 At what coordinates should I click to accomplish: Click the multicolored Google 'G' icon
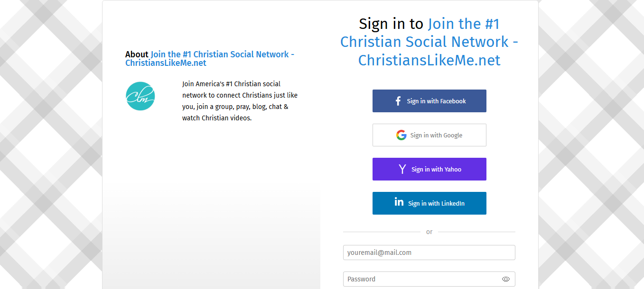pyautogui.click(x=401, y=135)
